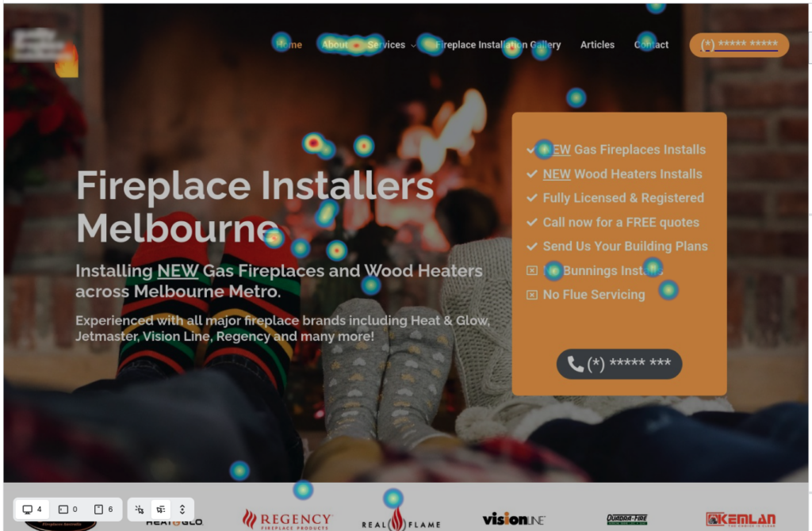Click the checkmark beside Fully Licensed & Registered
812x531 pixels.
[x=532, y=198]
